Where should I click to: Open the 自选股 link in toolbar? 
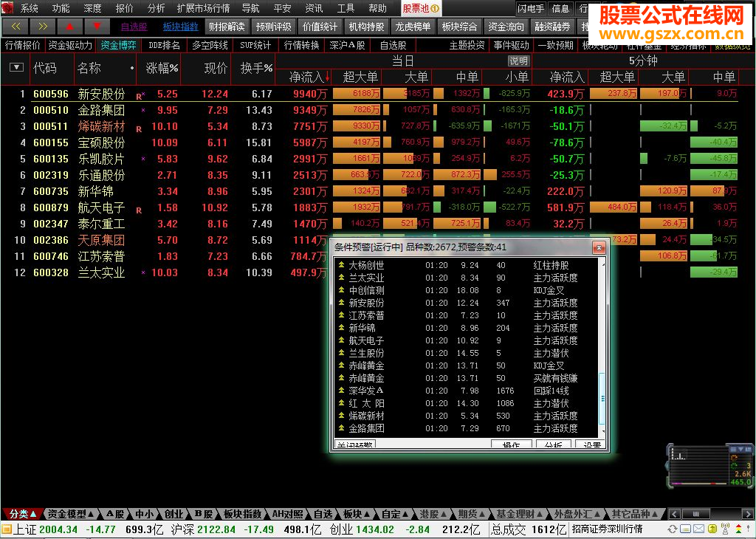(134, 27)
